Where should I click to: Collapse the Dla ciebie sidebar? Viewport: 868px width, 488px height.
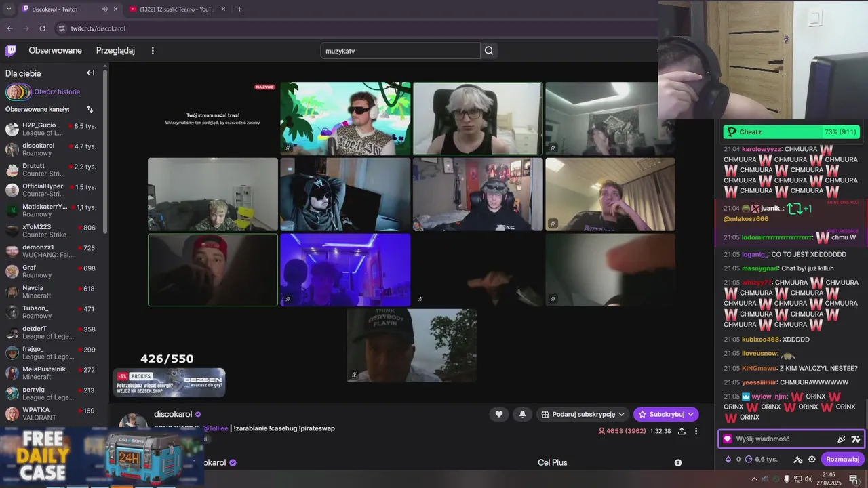pos(90,73)
